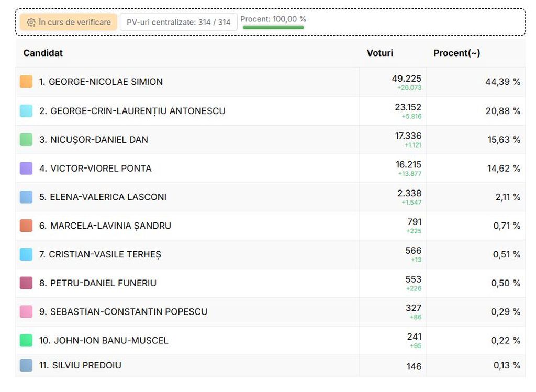Click the green 100% progress bar
The width and height of the screenshot is (536, 392).
(273, 27)
